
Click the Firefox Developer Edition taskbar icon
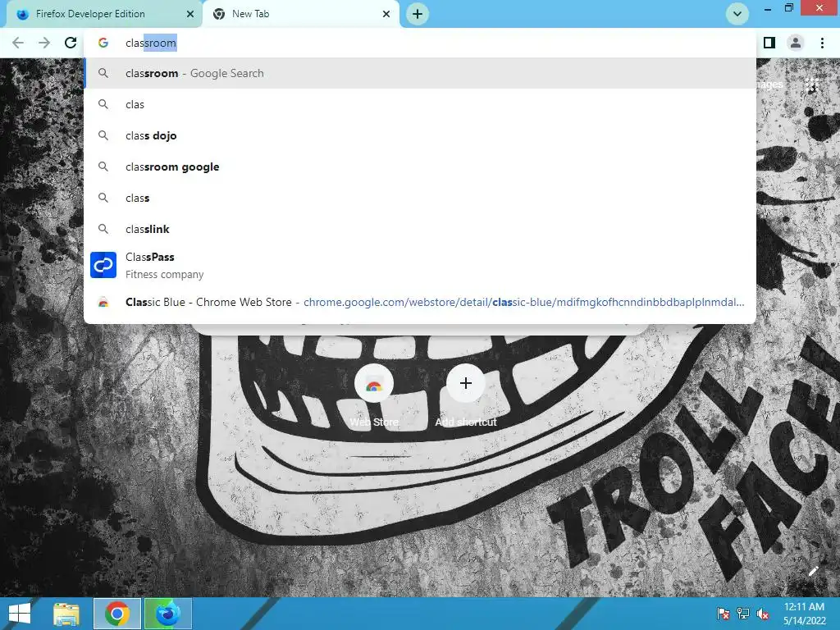tap(168, 614)
